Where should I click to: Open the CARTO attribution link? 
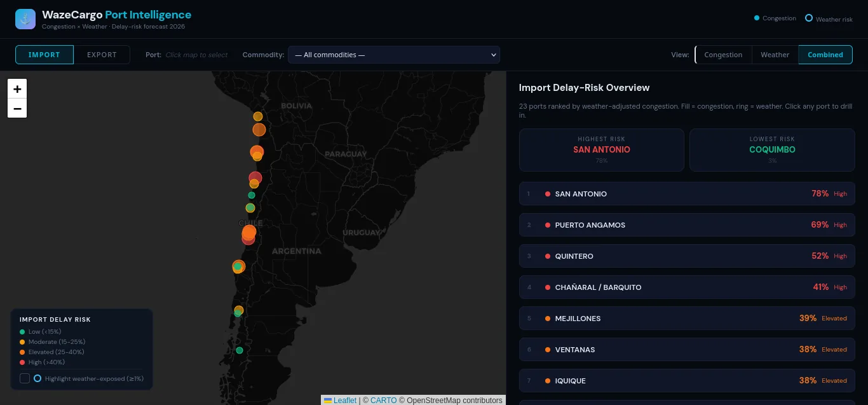(383, 401)
